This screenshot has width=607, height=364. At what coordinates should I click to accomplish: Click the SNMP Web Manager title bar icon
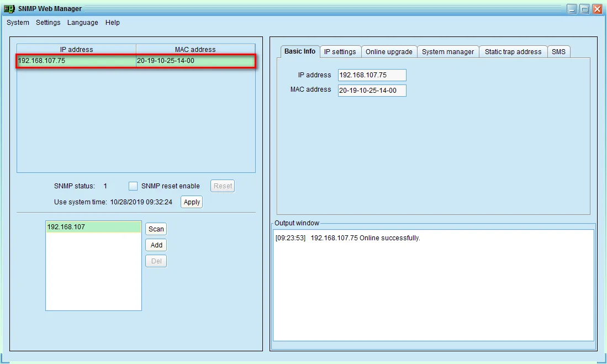tap(9, 8)
